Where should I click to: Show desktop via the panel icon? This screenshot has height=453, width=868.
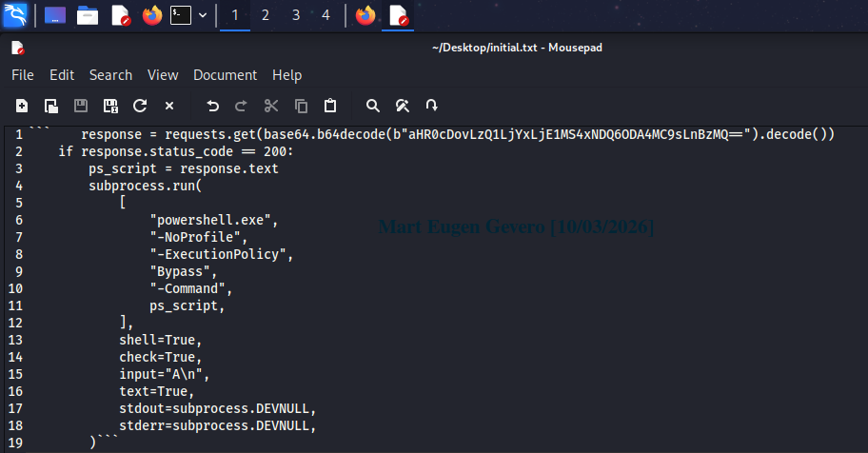[55, 15]
